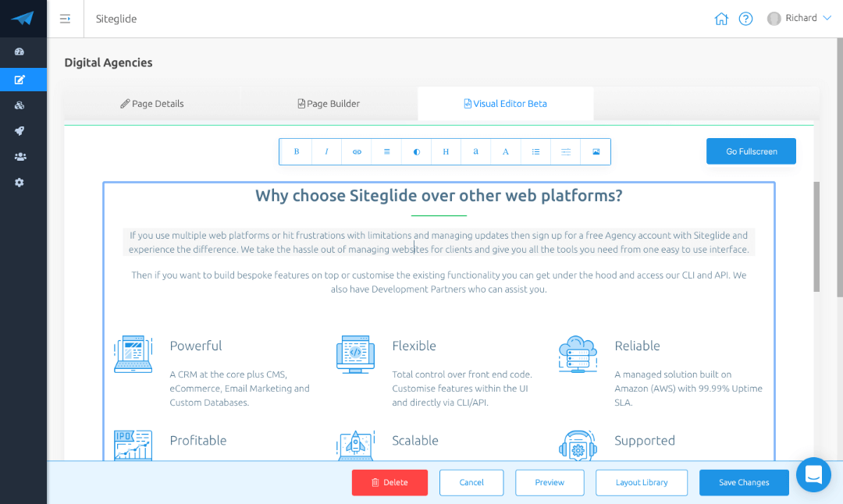This screenshot has height=504, width=843.
Task: Select the Reliable cloud server icon
Action: tap(578, 354)
